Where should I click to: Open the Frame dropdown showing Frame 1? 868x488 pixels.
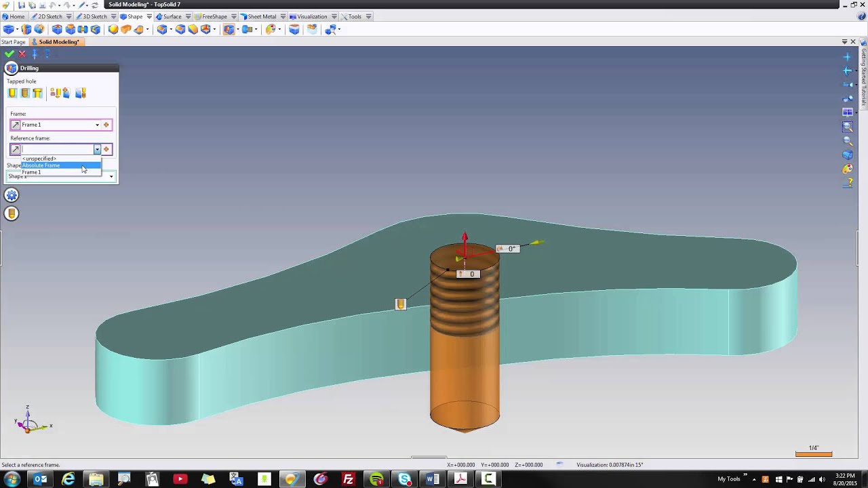pyautogui.click(x=97, y=125)
